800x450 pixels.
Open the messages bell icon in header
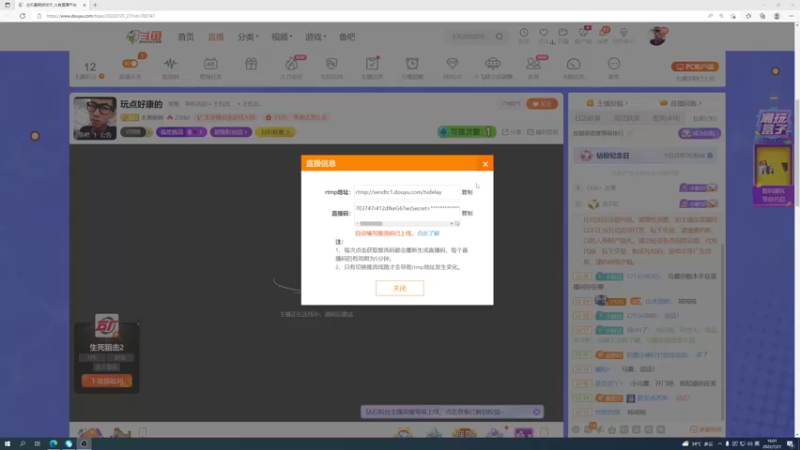point(603,33)
